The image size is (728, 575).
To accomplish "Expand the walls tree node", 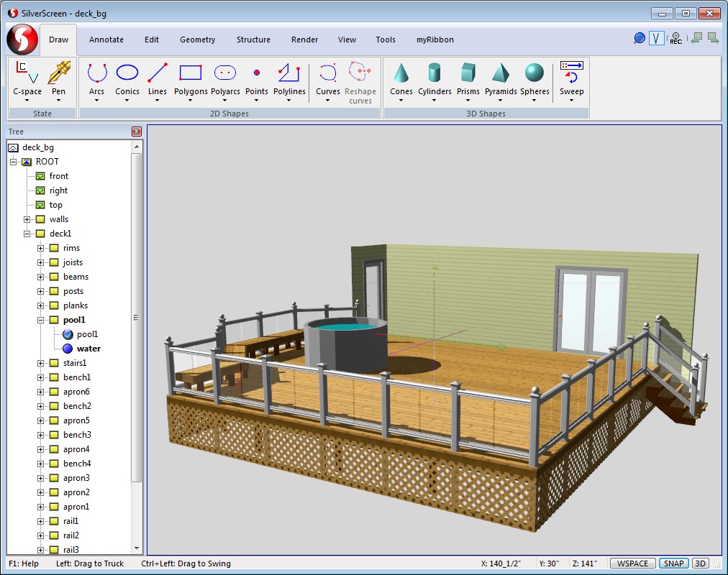I will pyautogui.click(x=27, y=219).
